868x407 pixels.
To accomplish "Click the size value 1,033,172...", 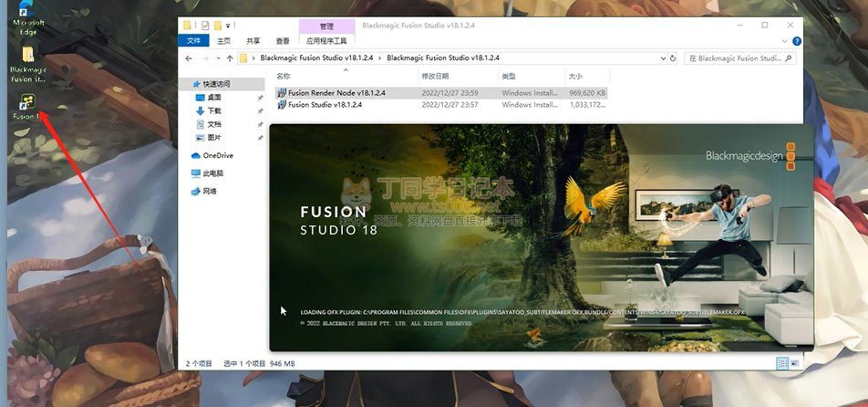I will click(x=587, y=105).
